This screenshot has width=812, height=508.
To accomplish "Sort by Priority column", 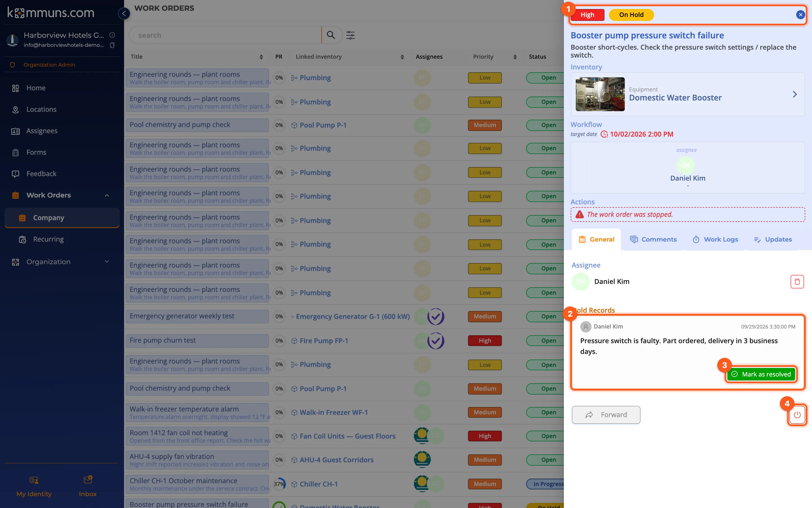I will [515, 57].
